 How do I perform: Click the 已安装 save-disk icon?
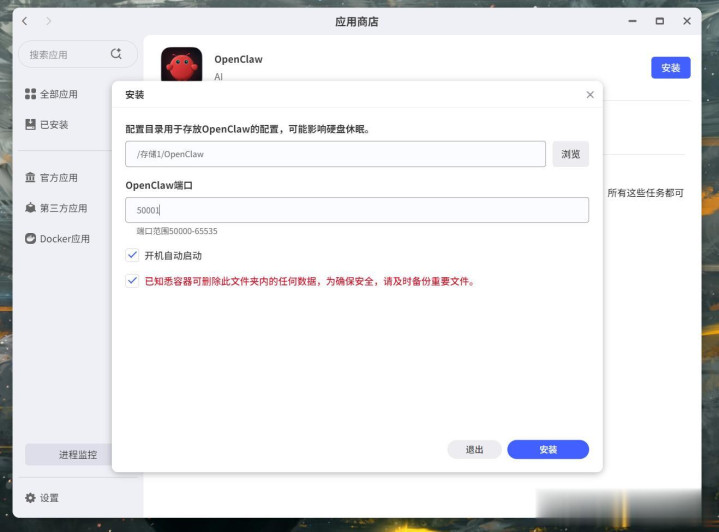pos(30,124)
